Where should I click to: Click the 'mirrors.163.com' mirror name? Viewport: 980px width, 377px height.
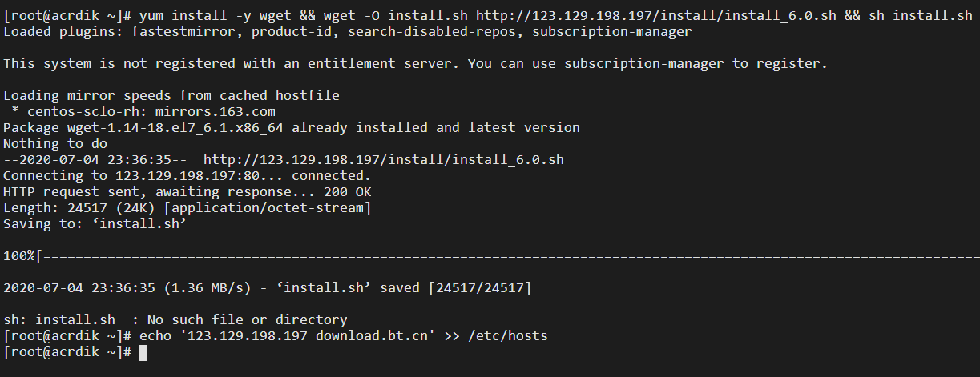click(216, 112)
